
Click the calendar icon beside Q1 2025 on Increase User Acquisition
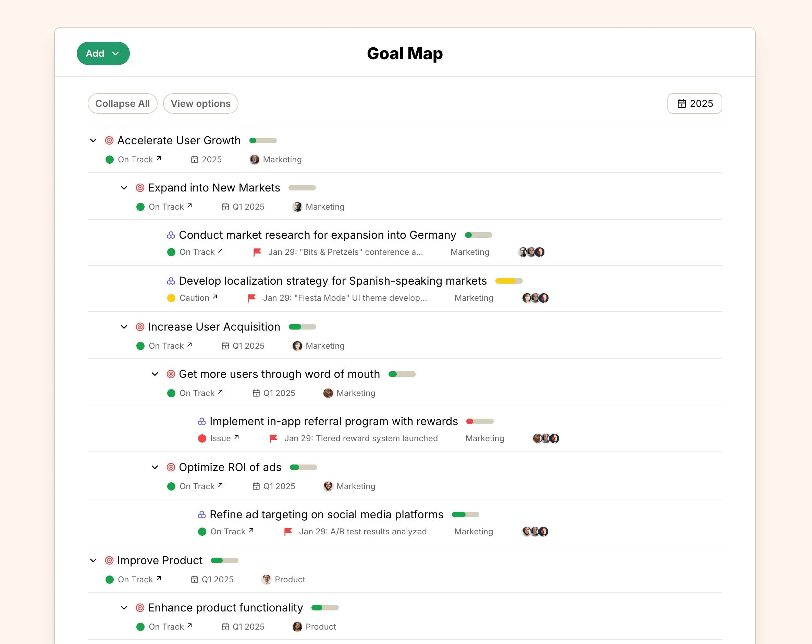[x=225, y=345]
